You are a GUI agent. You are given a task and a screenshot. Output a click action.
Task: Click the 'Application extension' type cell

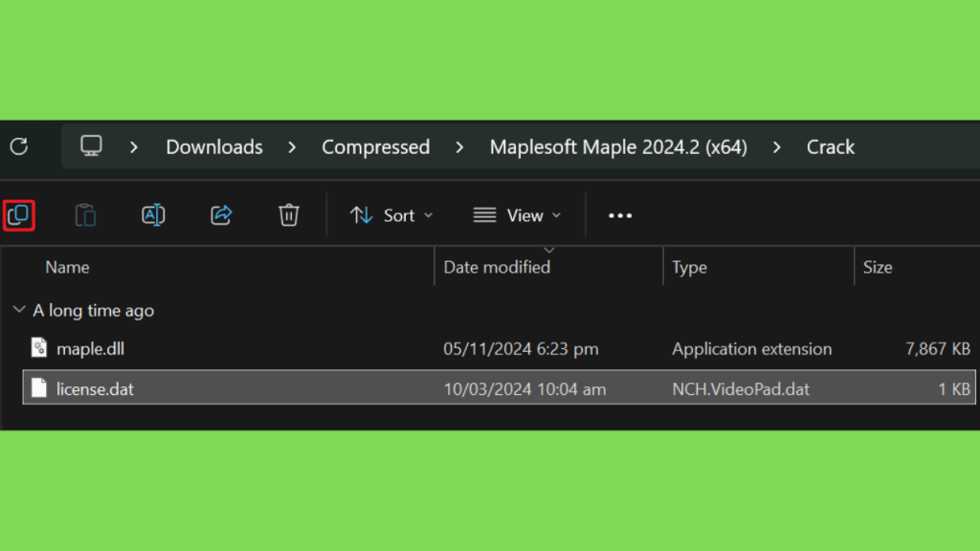[752, 348]
